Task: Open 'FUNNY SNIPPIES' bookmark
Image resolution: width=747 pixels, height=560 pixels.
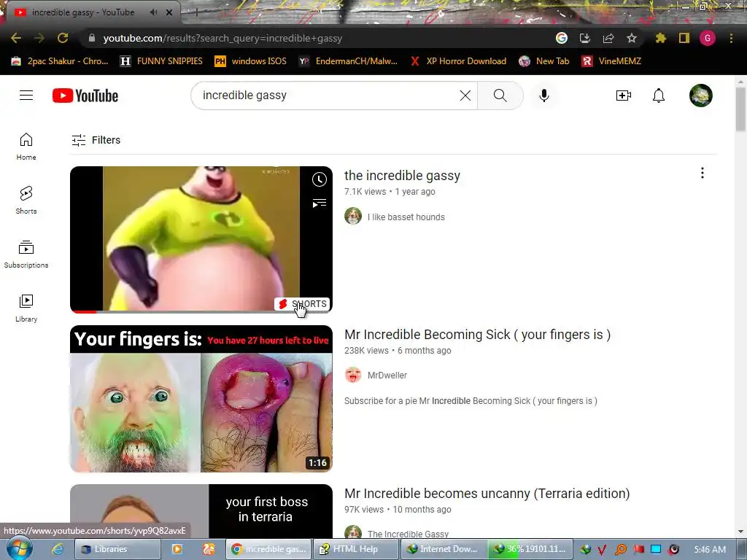Action: coord(161,61)
